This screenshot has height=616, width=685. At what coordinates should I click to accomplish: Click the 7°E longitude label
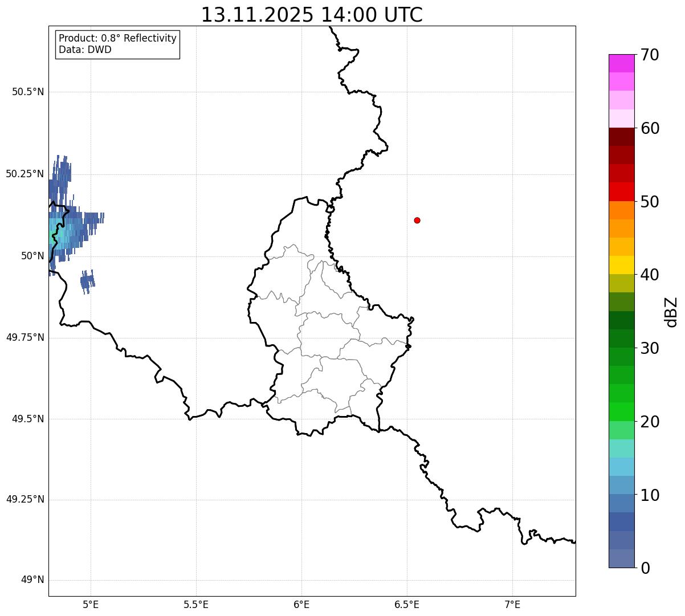tap(512, 605)
